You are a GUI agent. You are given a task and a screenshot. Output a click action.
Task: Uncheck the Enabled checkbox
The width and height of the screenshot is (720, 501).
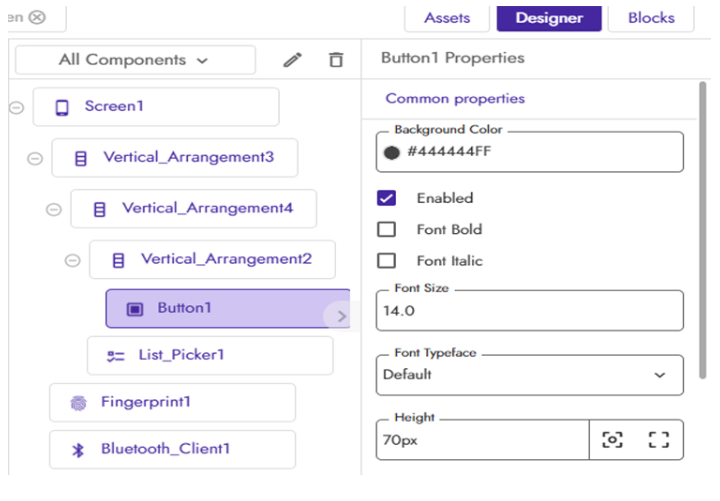click(386, 198)
